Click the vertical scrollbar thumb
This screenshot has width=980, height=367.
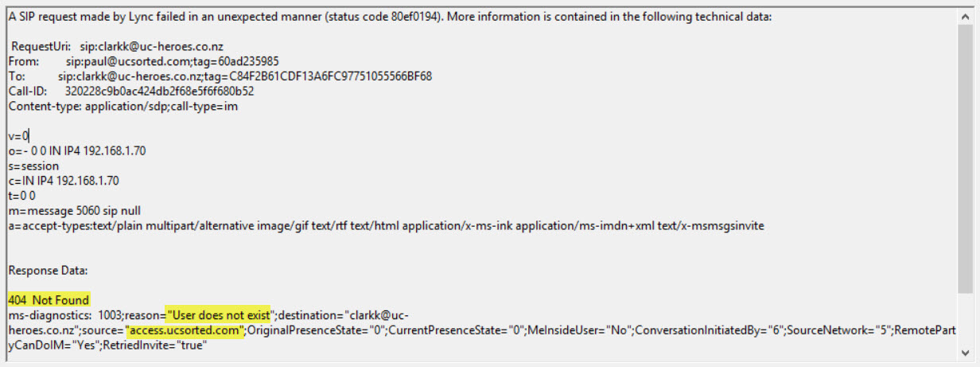point(966,159)
